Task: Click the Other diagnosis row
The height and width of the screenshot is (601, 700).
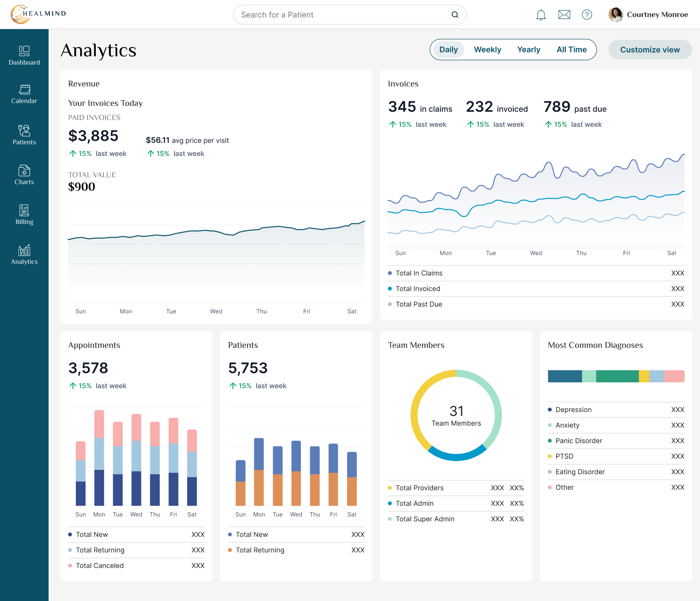Action: tap(616, 487)
